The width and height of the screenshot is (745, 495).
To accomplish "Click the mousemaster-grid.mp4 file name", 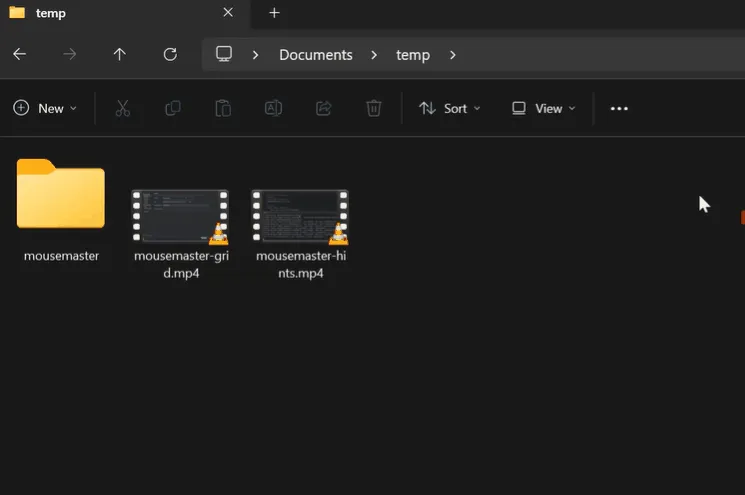I will (x=181, y=264).
